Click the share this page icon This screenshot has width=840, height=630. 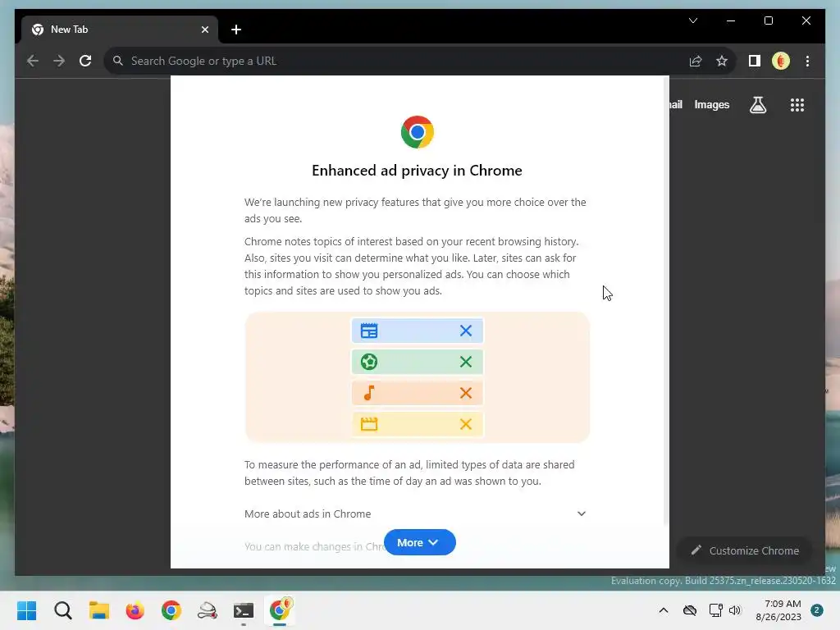click(x=696, y=61)
